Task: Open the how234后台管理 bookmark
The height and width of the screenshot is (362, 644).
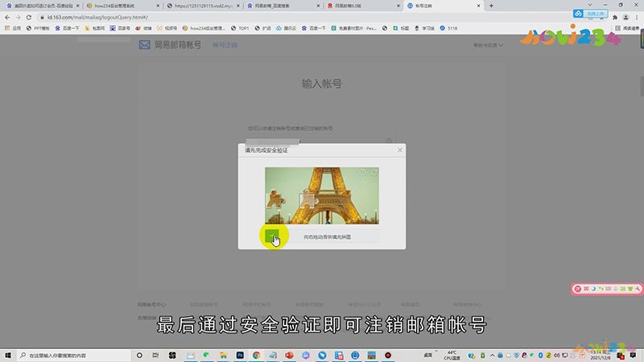Action: click(204, 28)
